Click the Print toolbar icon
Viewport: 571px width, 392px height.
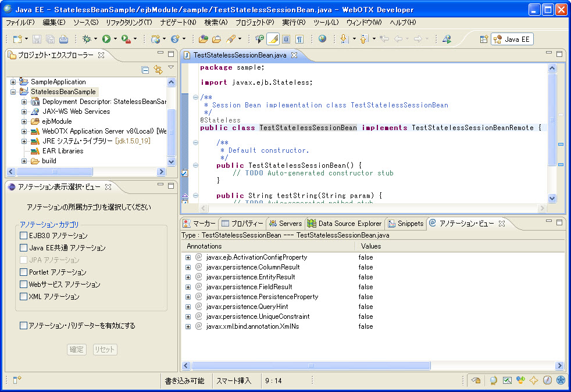tap(63, 39)
